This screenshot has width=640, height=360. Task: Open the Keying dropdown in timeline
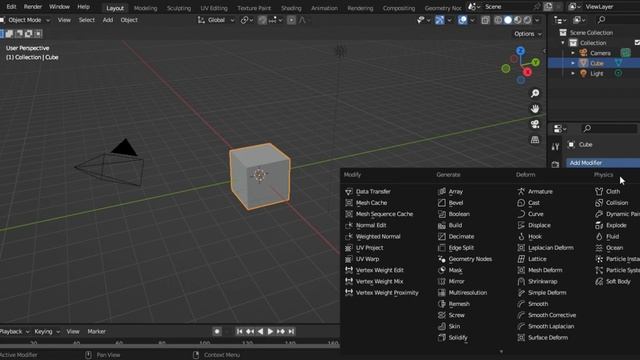47,331
